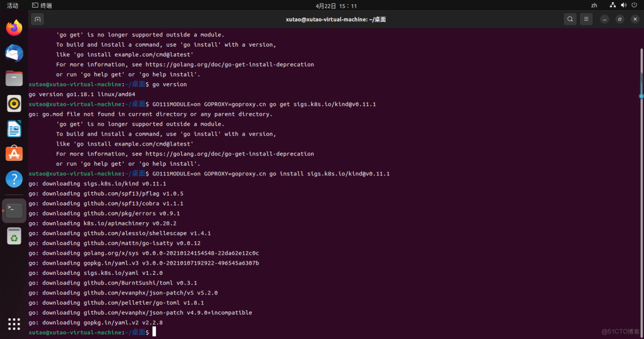Launch Firefox from the dock
The width and height of the screenshot is (644, 339).
pos(14,28)
